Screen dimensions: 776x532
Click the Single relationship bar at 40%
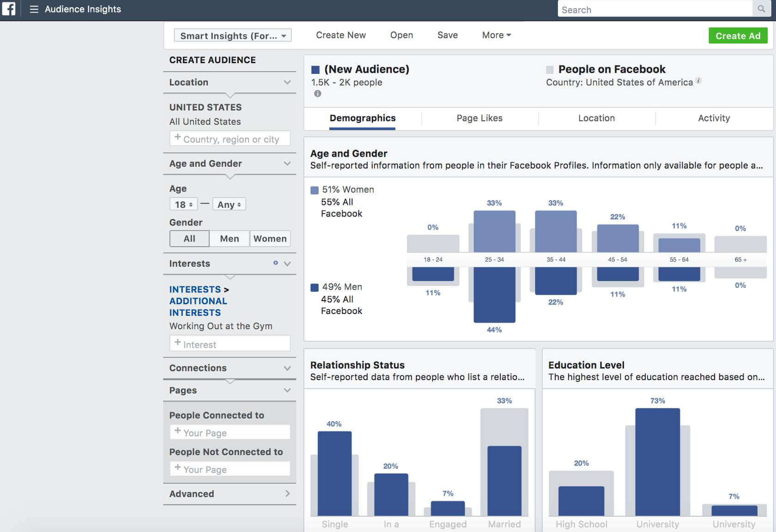coord(334,473)
